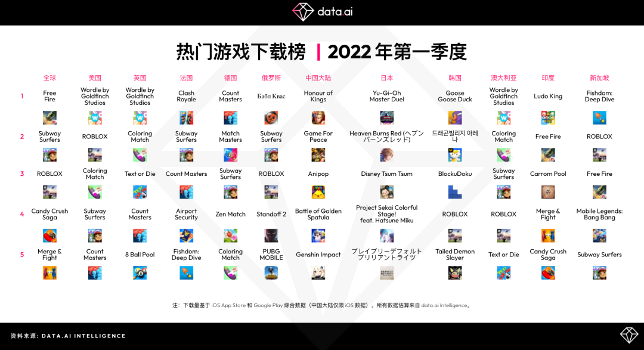Viewport: 644px width, 350px height.
Task: Click the Ludo King icon in the 印度 column
Action: (x=548, y=117)
